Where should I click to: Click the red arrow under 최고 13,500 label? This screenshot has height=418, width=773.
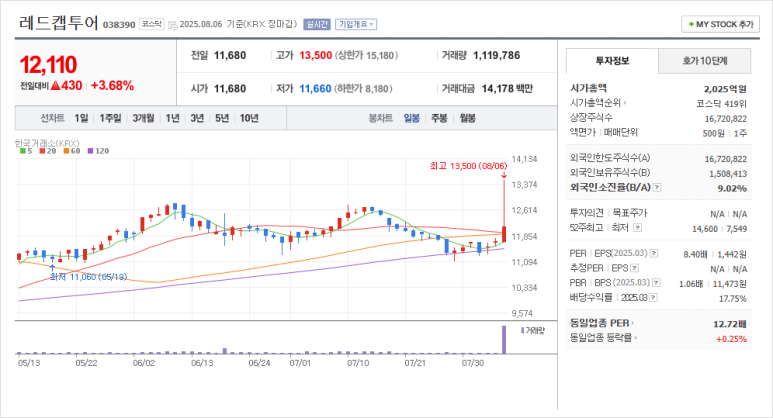tap(504, 175)
